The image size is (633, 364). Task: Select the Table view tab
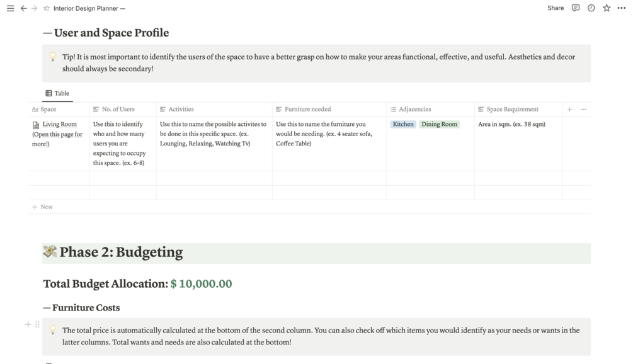tap(57, 93)
